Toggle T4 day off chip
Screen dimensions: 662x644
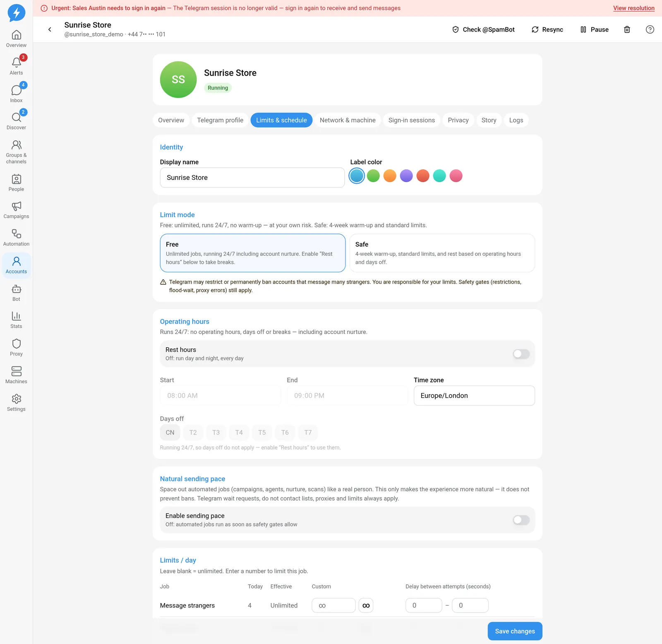click(x=239, y=433)
